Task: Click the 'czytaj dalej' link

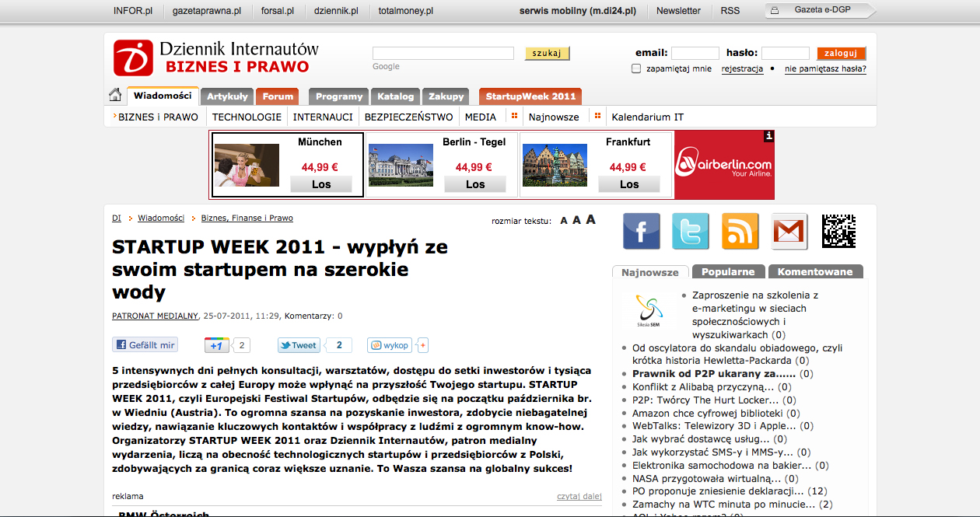Action: (x=579, y=496)
